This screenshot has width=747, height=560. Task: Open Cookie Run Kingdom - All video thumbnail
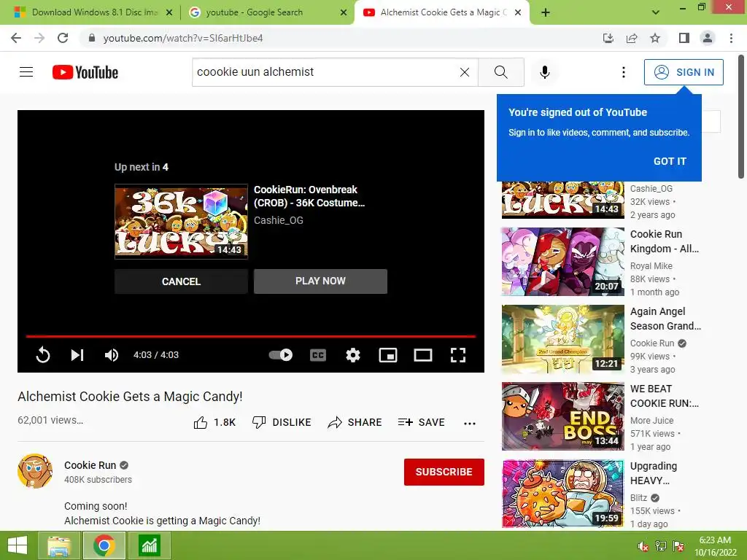562,262
